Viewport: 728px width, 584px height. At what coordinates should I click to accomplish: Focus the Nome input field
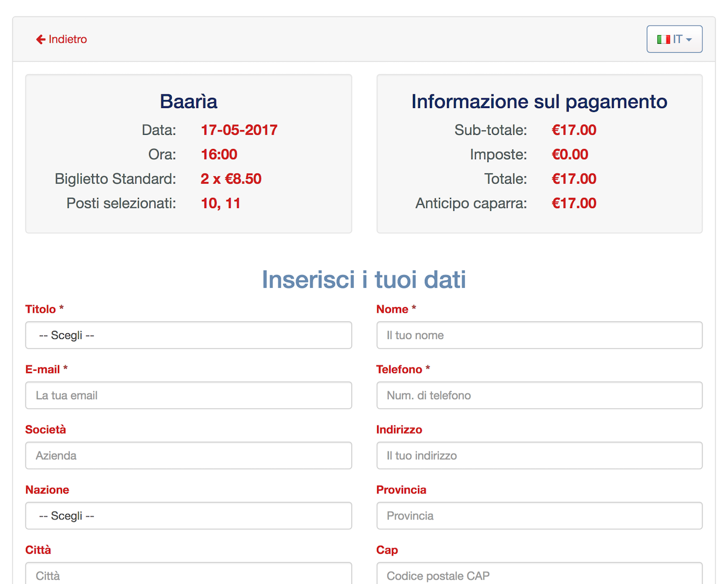pyautogui.click(x=539, y=336)
